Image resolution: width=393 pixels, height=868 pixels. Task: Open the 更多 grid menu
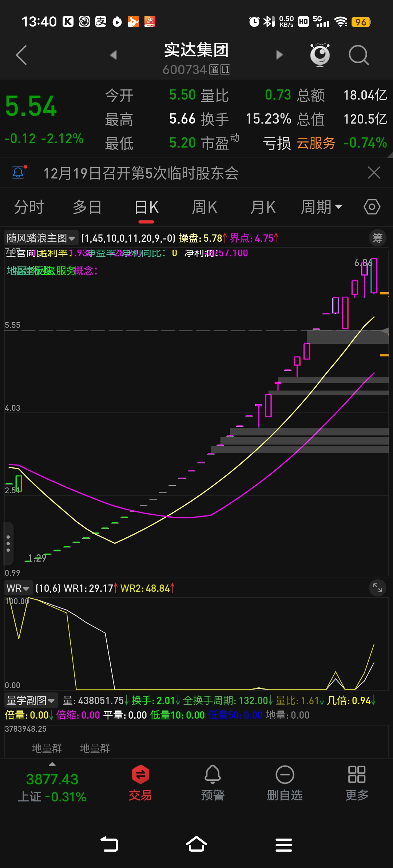(x=357, y=783)
